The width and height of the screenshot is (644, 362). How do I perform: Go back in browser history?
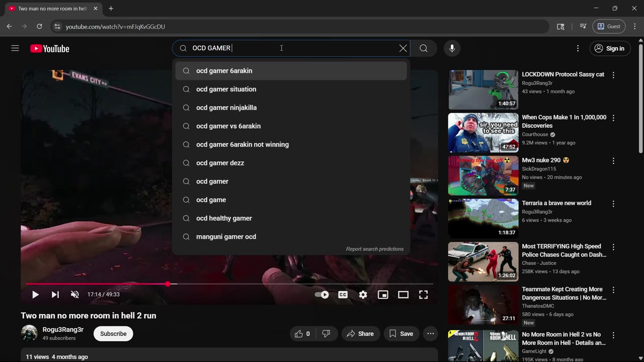coord(9,27)
